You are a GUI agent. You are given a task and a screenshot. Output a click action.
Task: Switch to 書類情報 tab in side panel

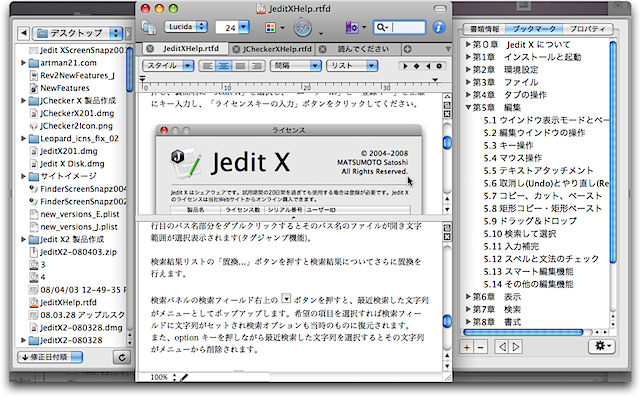tap(484, 29)
